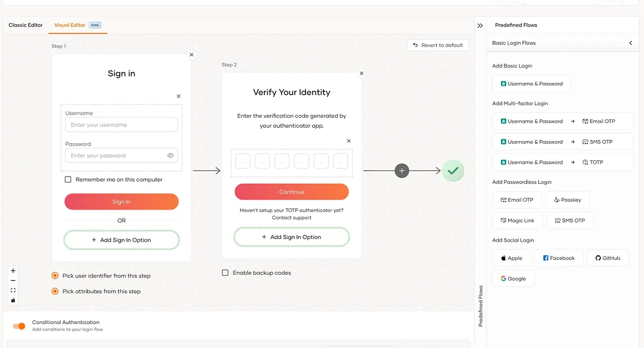Lock the canvas with the lock icon
644x348 pixels.
click(x=13, y=300)
